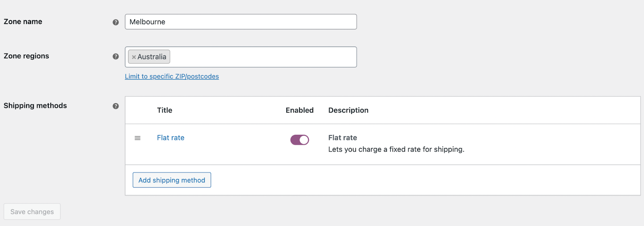Open Limit to specific ZIP/postcodes link
This screenshot has width=644, height=226.
pos(172,76)
